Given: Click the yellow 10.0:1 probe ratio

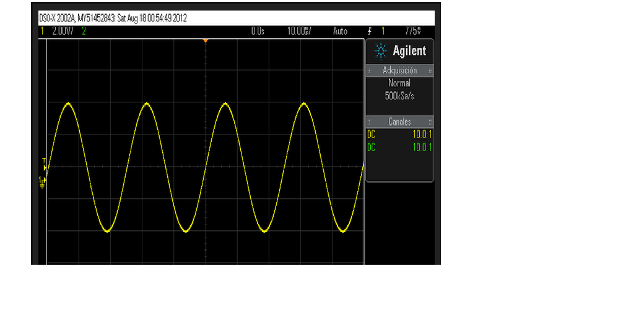Looking at the screenshot, I should (422, 135).
